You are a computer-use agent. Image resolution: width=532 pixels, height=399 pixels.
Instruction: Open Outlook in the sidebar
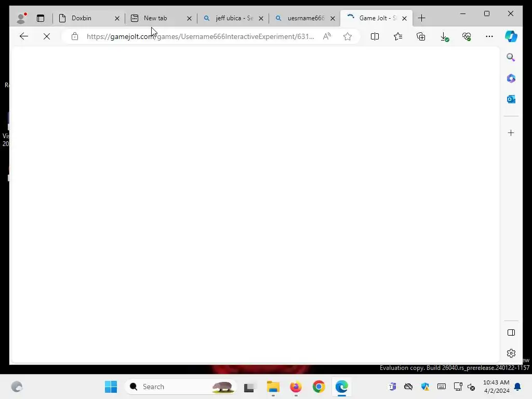[511, 99]
